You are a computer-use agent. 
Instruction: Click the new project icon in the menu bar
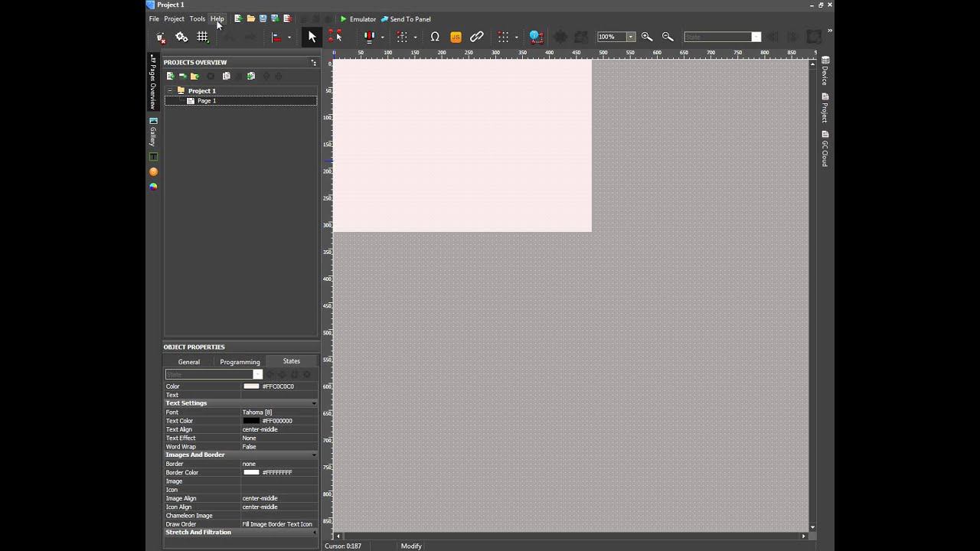238,18
